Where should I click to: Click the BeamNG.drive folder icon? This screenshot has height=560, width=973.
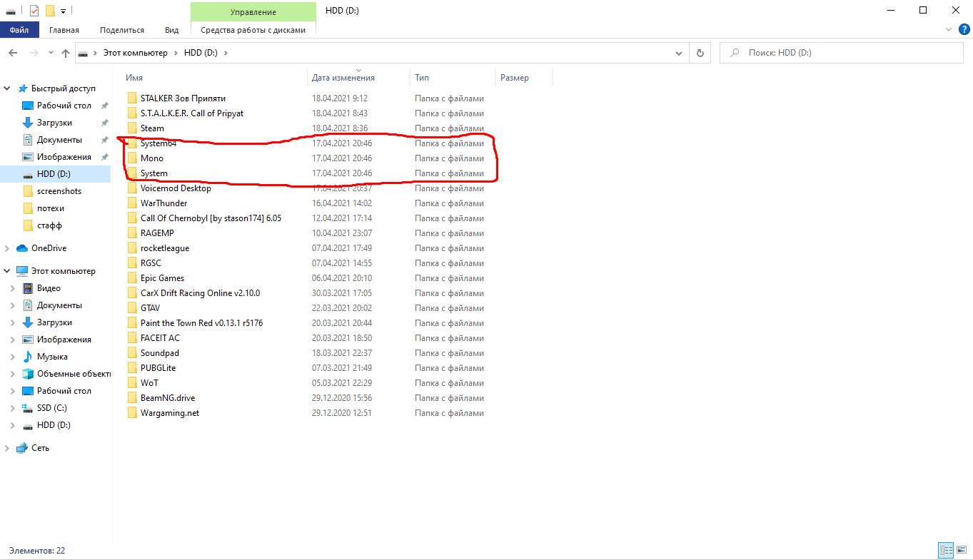click(132, 398)
